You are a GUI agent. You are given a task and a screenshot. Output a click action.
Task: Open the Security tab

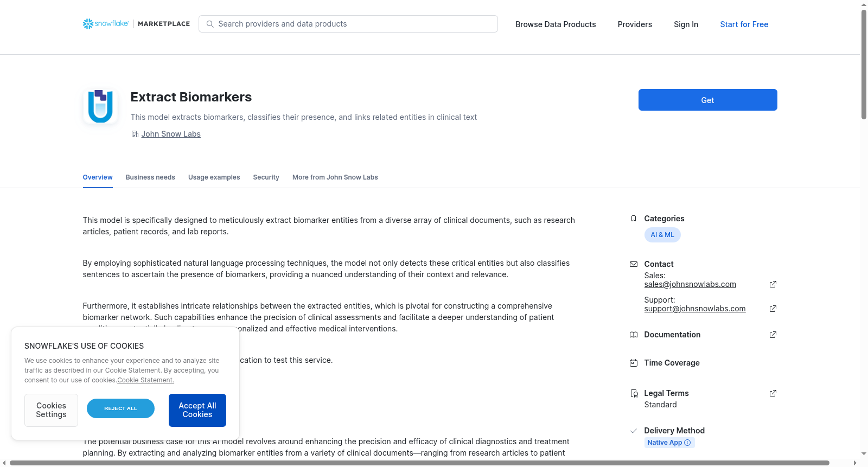[x=266, y=177]
